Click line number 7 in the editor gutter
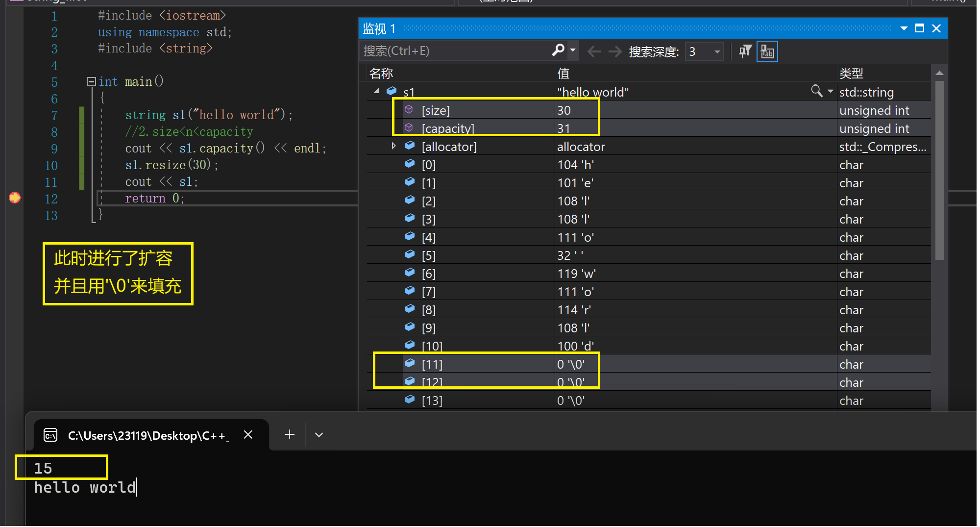The width and height of the screenshot is (980, 527). tap(54, 116)
